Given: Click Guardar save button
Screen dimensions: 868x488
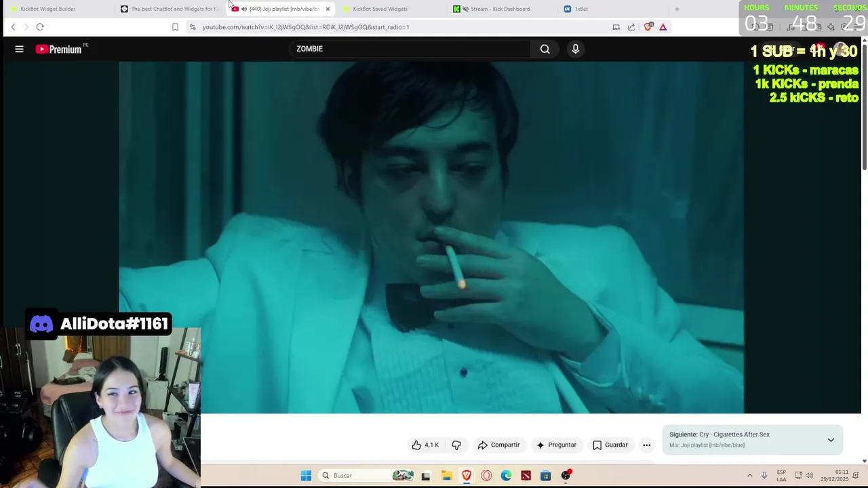Looking at the screenshot, I should click(x=610, y=445).
